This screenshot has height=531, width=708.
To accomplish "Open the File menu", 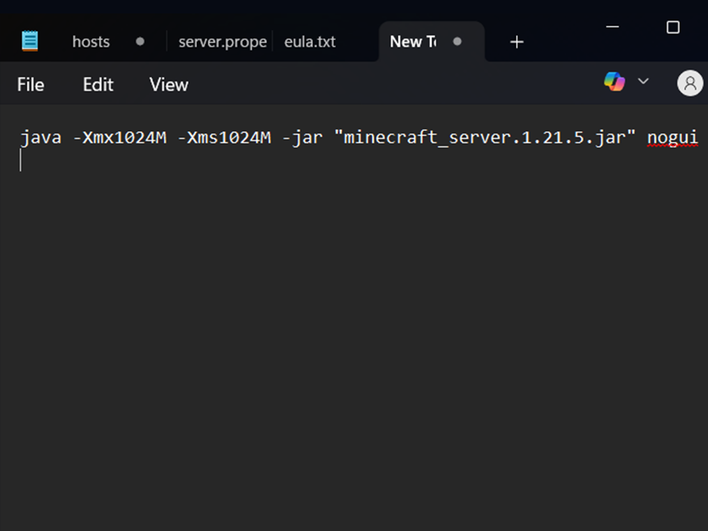I will 31,84.
